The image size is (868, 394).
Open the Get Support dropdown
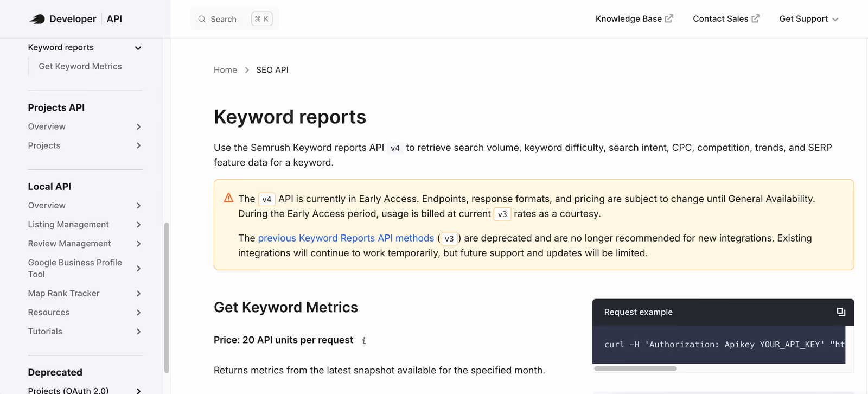coord(809,19)
